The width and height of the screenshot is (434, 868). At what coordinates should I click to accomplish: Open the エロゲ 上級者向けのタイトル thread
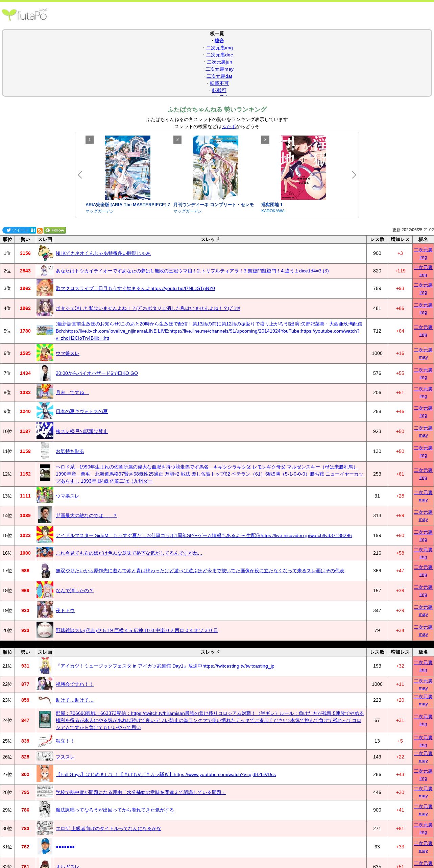[x=108, y=828]
